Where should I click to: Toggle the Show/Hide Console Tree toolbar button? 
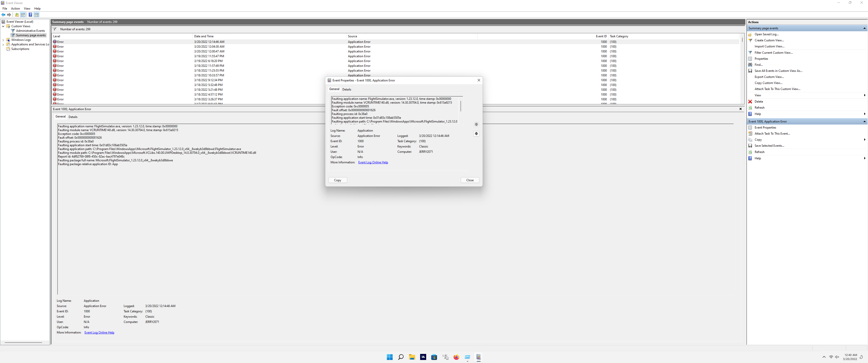pos(23,15)
